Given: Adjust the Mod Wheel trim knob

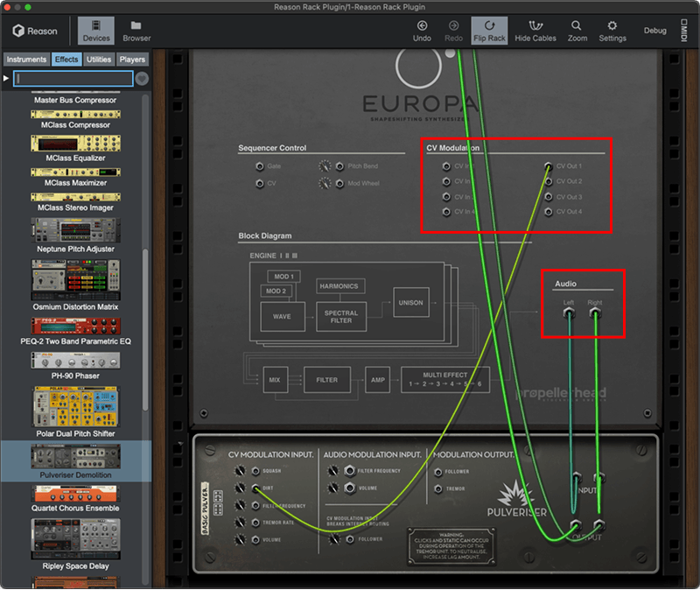Looking at the screenshot, I should [x=325, y=184].
